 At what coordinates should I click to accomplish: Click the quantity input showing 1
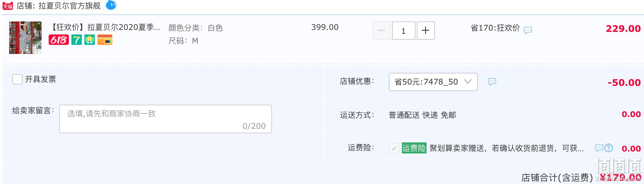pos(403,31)
